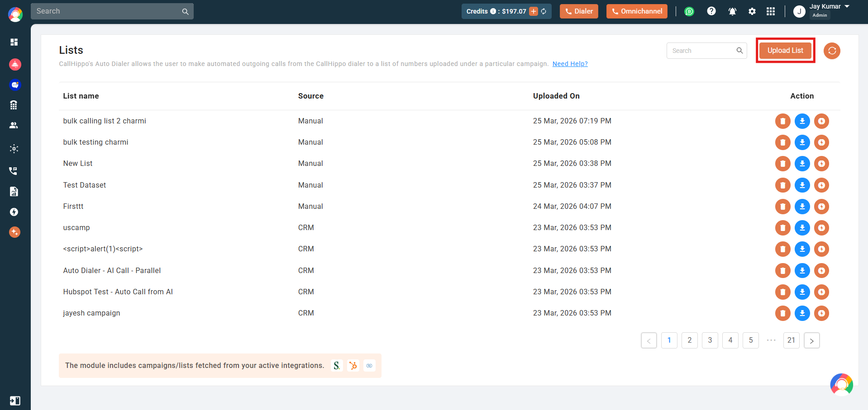Open the reports document sidebar icon
The width and height of the screenshot is (868, 410).
14,192
